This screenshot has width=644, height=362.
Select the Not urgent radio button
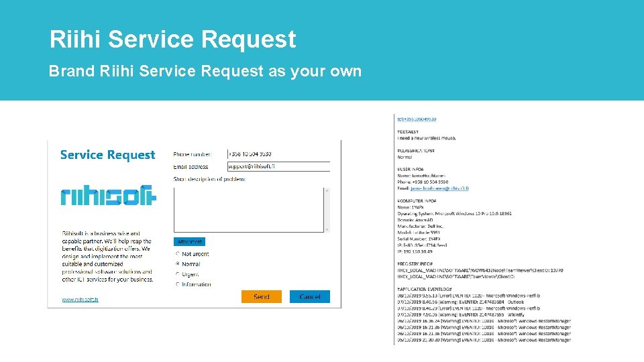click(x=177, y=253)
